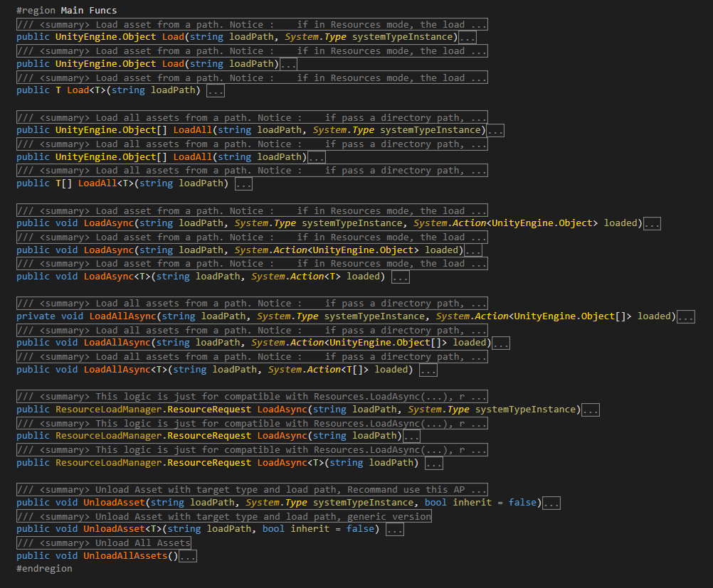
Task: Expand ResourceRequest LoadAsync with systemTypeInstance body
Action: (591, 410)
